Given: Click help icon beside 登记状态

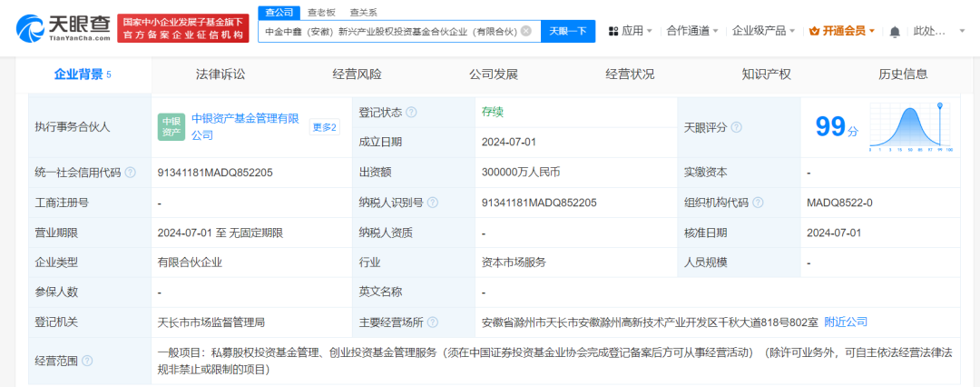Looking at the screenshot, I should click(411, 113).
